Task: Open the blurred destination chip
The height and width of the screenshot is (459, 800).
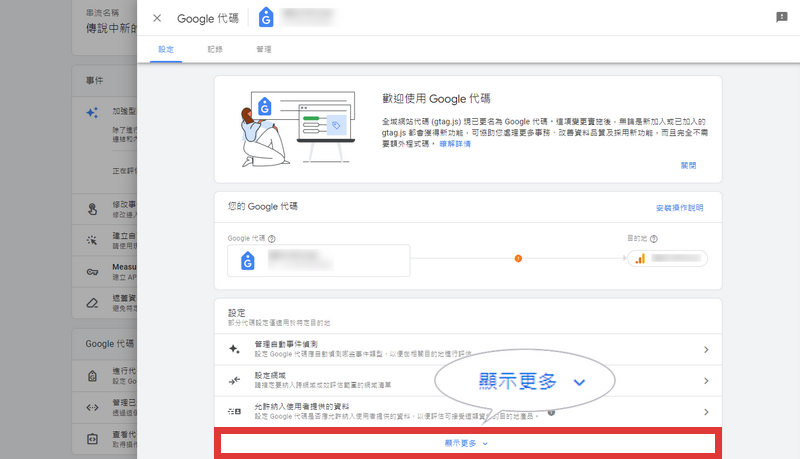Action: (x=667, y=259)
